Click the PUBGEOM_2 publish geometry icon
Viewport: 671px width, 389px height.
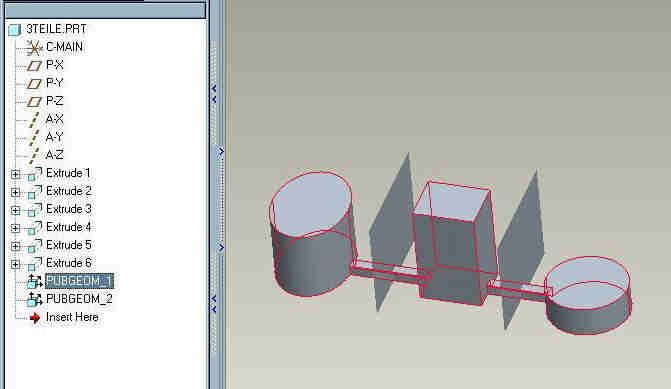[34, 299]
